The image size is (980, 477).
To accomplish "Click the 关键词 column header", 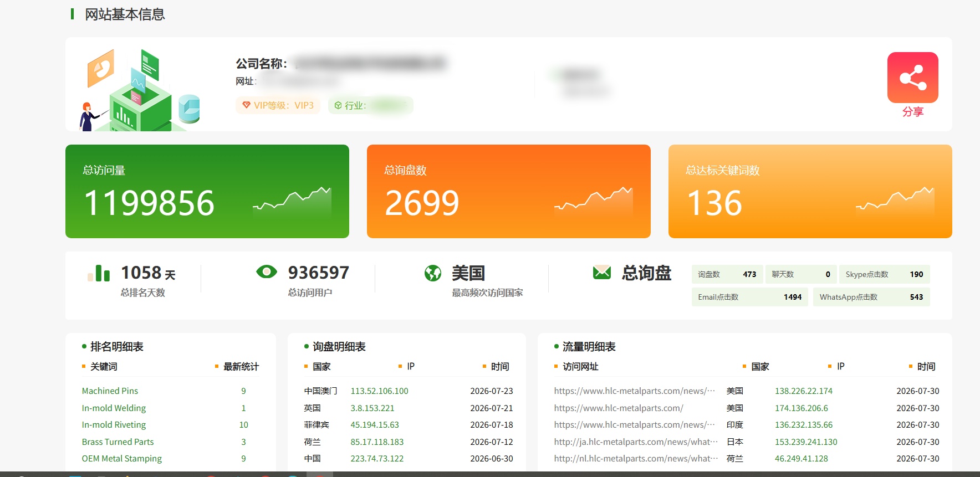I will pyautogui.click(x=104, y=367).
